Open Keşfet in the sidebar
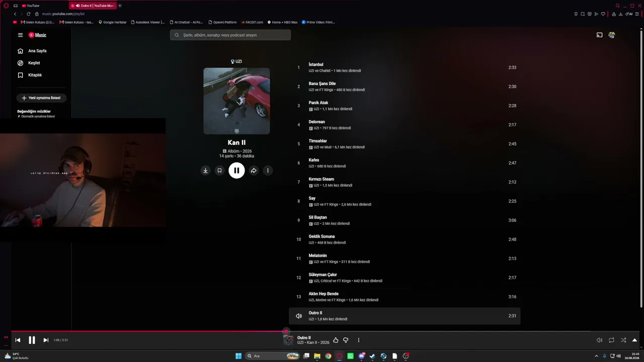The image size is (644, 362). click(x=29, y=63)
